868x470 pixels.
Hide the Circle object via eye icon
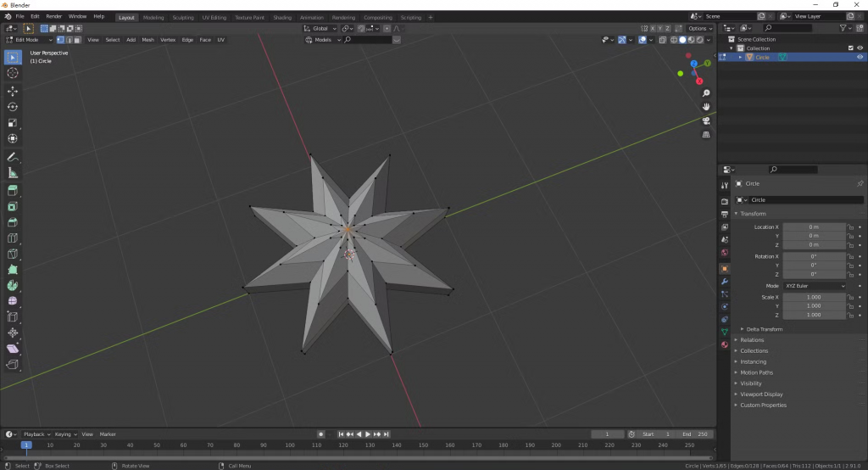tap(860, 57)
